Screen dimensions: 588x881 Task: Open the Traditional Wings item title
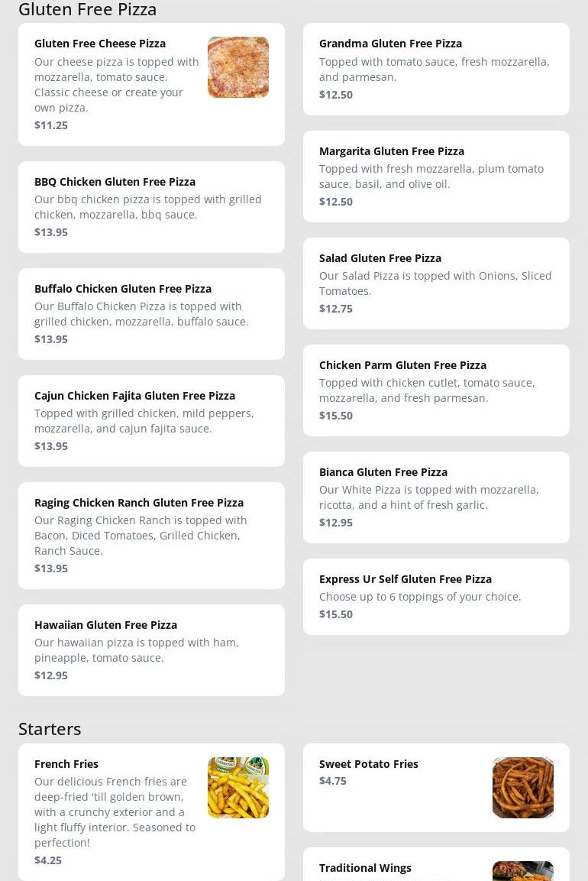click(x=365, y=867)
